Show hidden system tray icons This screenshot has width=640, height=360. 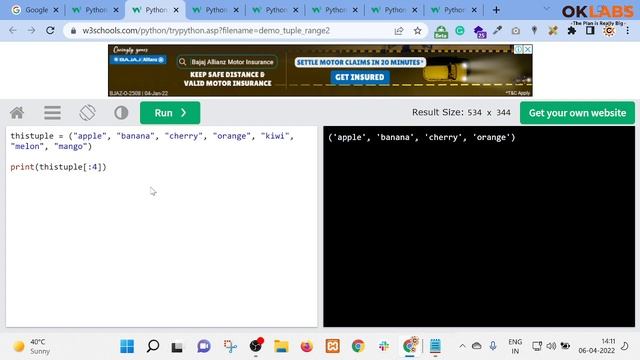[462, 346]
